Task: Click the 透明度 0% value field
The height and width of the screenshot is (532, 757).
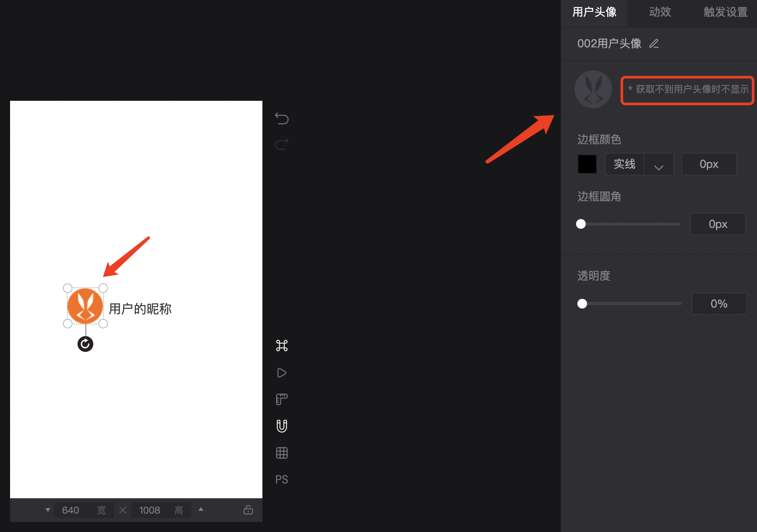Action: 719,304
